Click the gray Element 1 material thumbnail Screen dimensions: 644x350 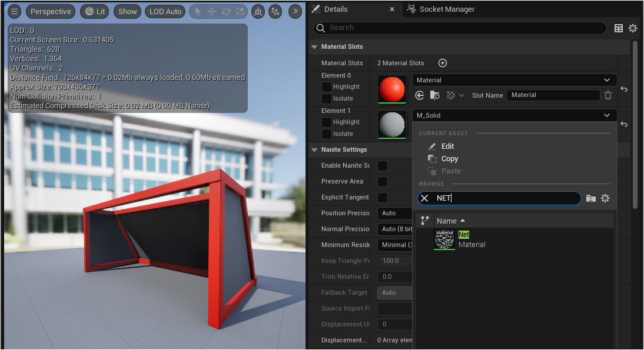click(392, 124)
